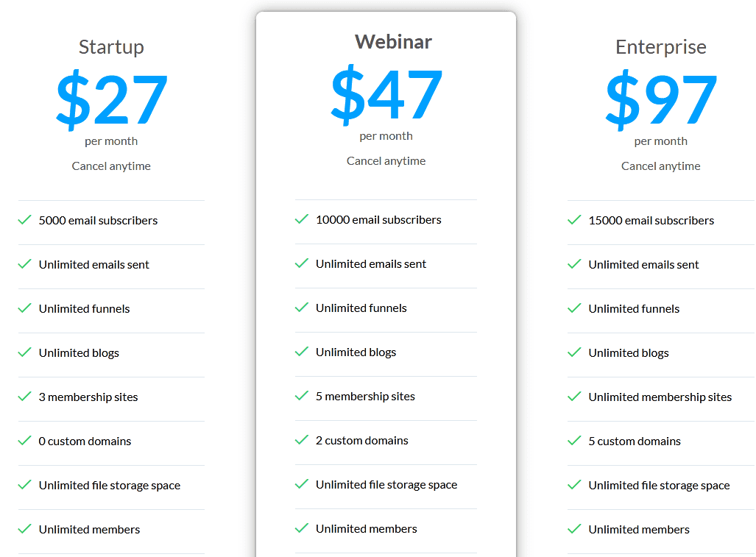Click Cancel anytime under the Enterprise plan
Image resolution: width=756 pixels, height=557 pixels.
pos(660,166)
